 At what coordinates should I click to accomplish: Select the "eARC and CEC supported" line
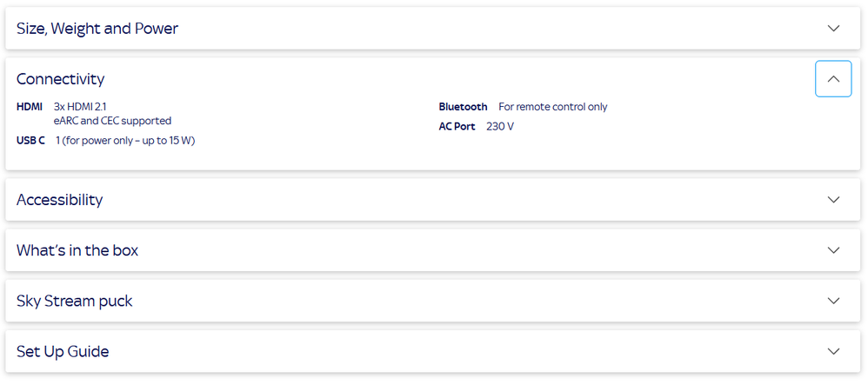[112, 121]
